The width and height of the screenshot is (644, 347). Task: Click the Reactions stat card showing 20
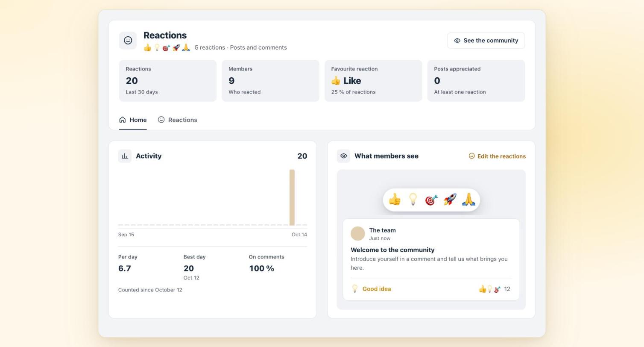click(168, 81)
